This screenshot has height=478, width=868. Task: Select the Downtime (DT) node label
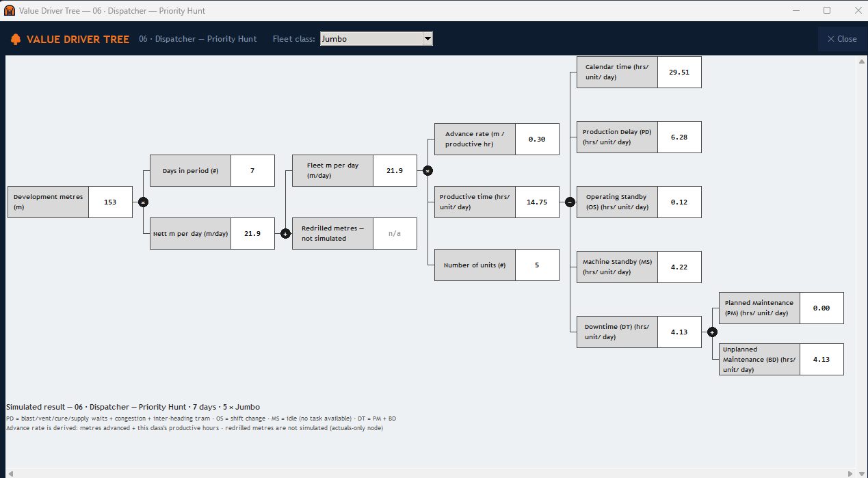tap(618, 332)
